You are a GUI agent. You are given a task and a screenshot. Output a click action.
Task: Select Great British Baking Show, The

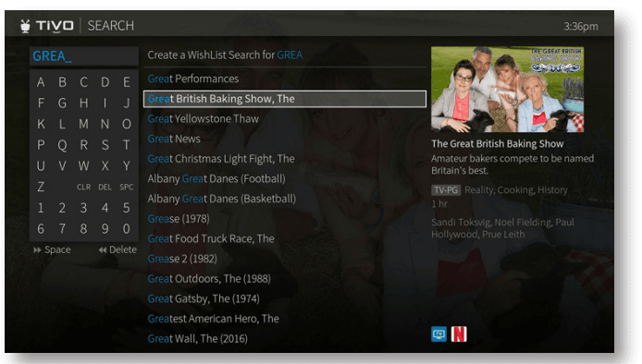coord(285,99)
